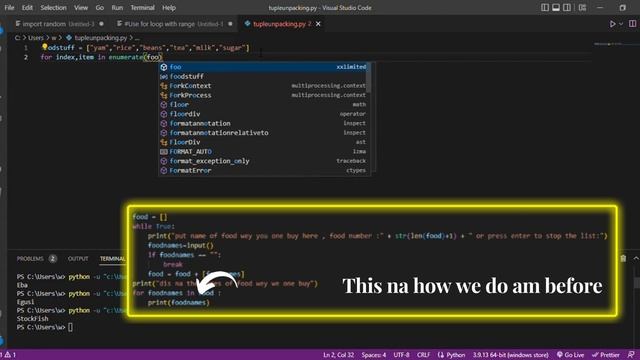Click the lightbulb quick-fix icon on line 1
This screenshot has height=360, width=640.
[44, 47]
